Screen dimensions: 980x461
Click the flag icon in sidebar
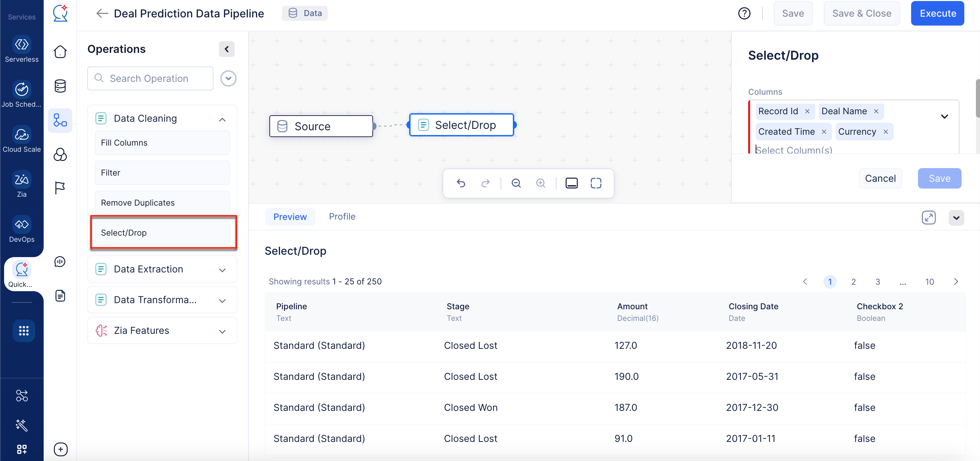point(60,188)
